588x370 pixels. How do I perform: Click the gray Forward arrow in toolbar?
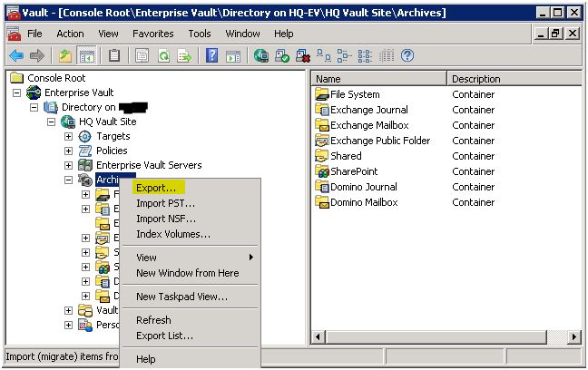[37, 56]
